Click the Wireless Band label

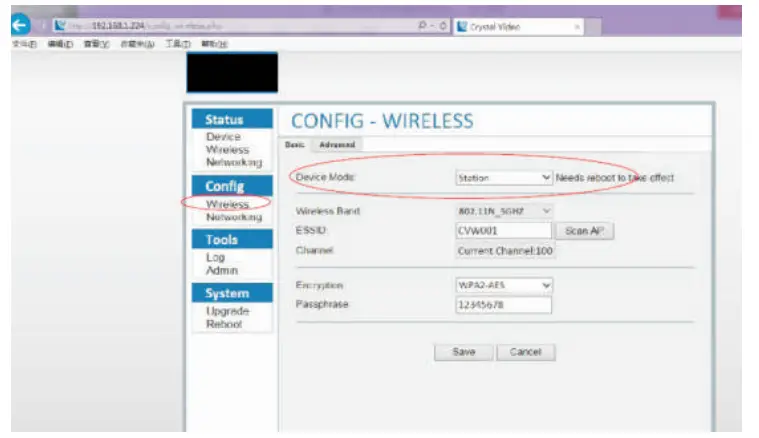pyautogui.click(x=328, y=211)
